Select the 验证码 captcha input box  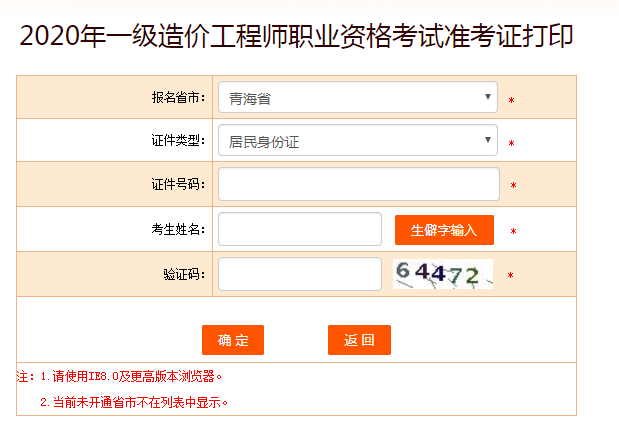pyautogui.click(x=299, y=274)
